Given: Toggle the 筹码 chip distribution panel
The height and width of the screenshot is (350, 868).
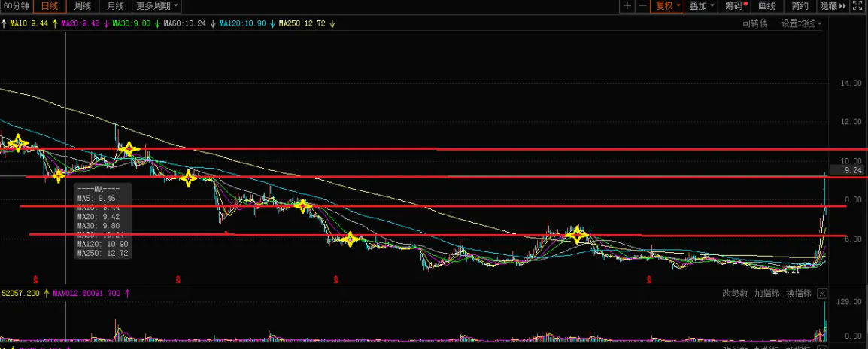Looking at the screenshot, I should point(735,6).
